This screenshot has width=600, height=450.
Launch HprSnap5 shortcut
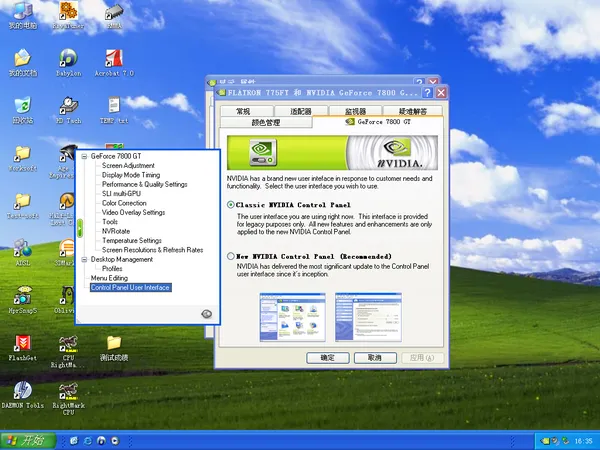(23, 300)
